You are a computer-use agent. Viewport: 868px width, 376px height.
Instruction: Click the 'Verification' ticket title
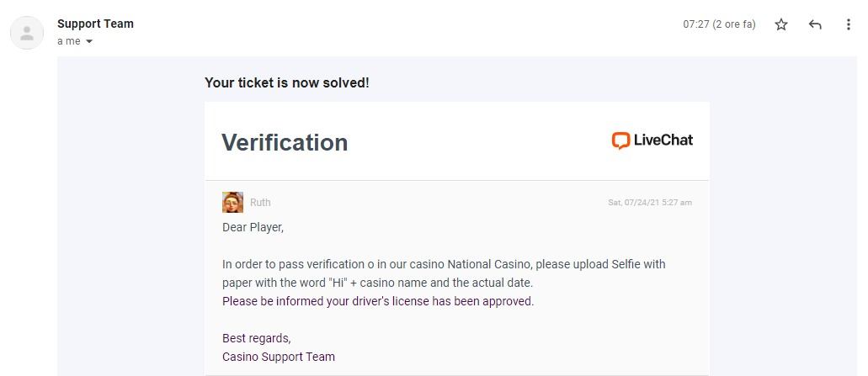tap(285, 142)
